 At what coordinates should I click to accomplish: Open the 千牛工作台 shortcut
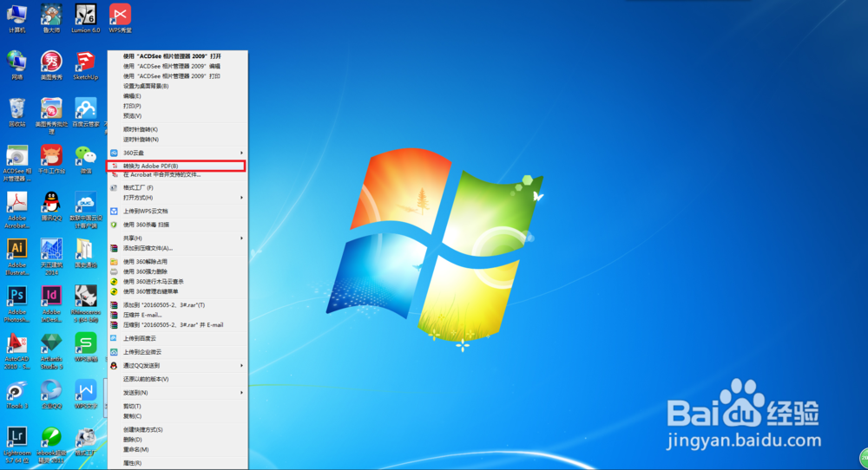(51, 160)
